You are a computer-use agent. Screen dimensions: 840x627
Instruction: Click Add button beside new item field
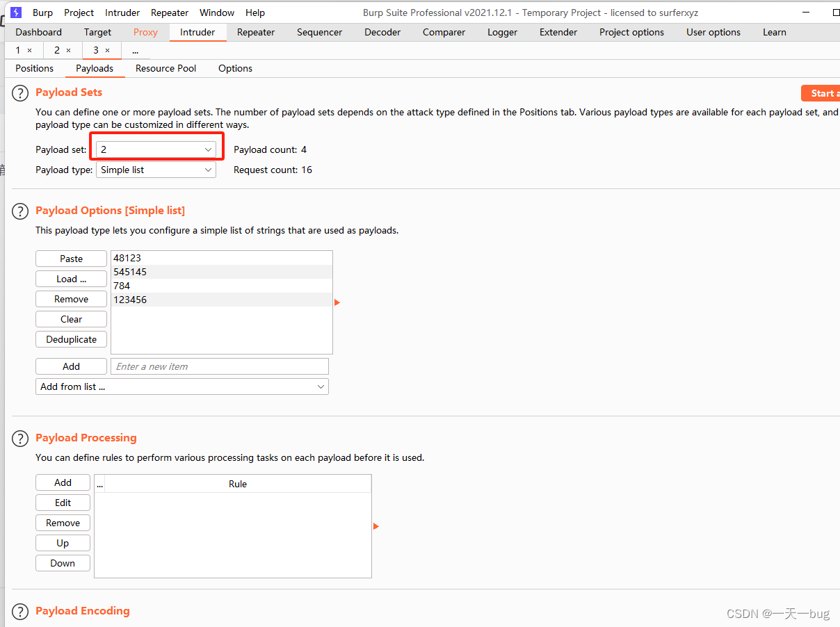(x=72, y=366)
